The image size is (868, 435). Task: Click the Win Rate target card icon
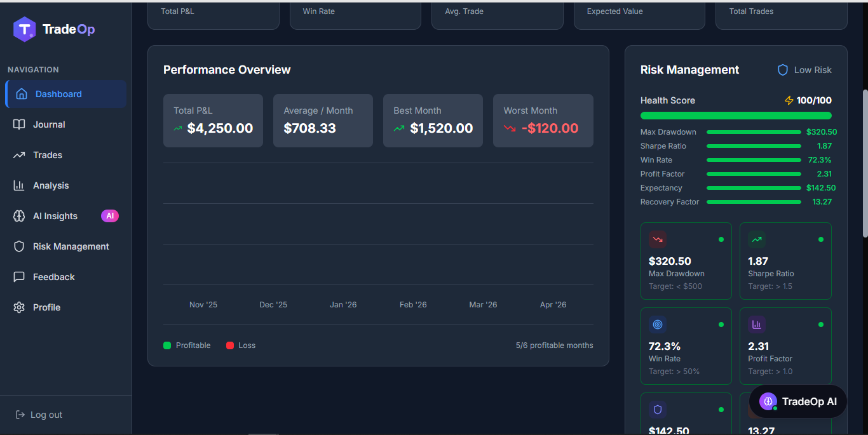658,325
